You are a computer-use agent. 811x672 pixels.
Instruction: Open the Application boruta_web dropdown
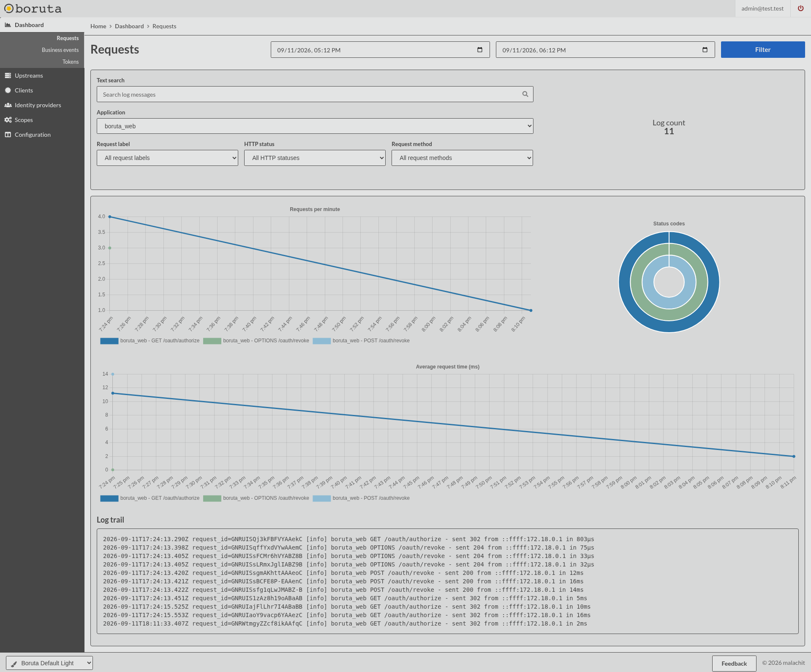(x=315, y=126)
